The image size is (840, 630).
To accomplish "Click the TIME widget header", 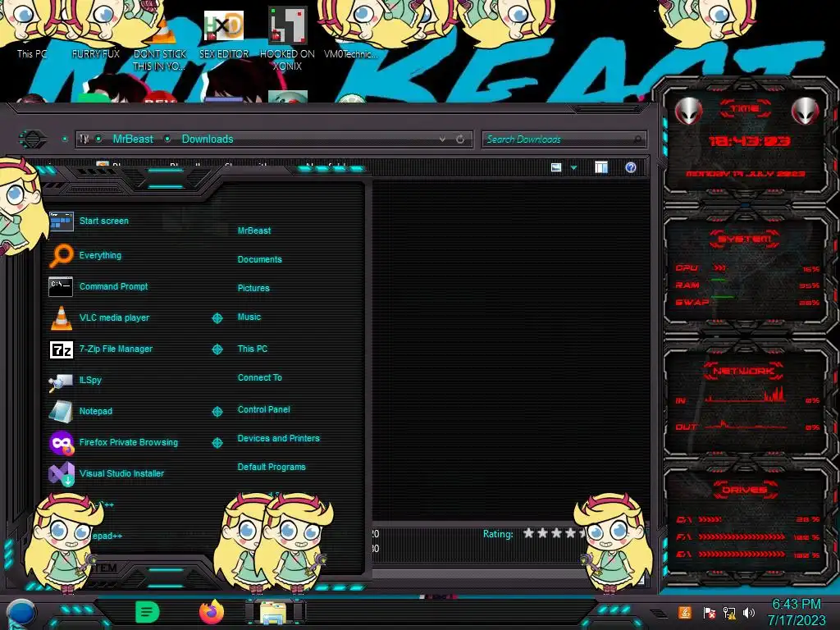I will (745, 109).
